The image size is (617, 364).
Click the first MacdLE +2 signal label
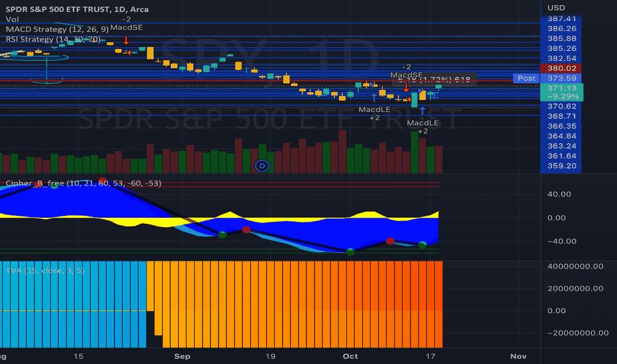(x=374, y=113)
